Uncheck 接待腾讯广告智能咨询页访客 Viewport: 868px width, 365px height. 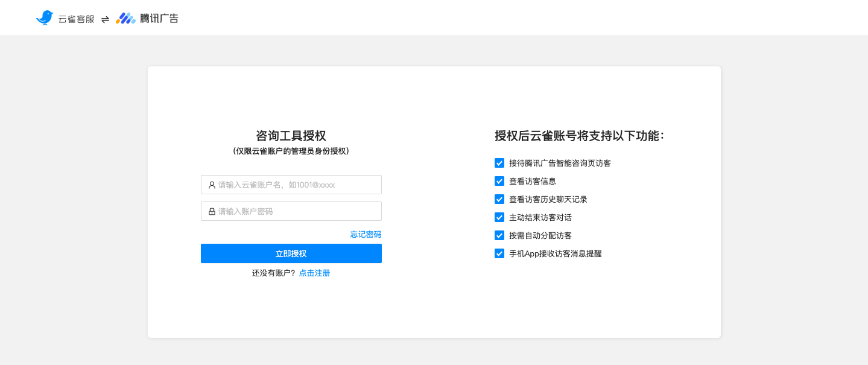click(x=499, y=163)
